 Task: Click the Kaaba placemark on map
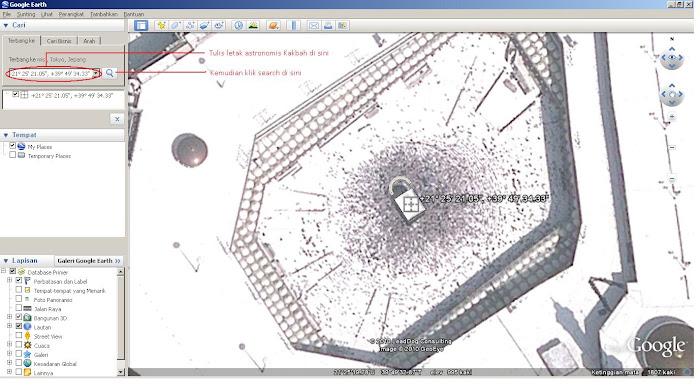[411, 204]
